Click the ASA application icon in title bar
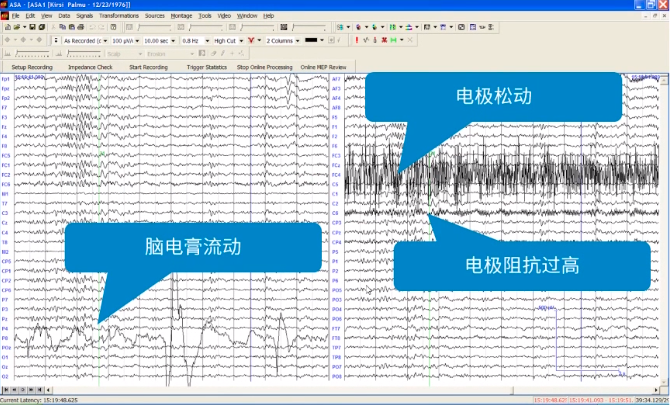Viewport: 670px width, 405px height. [4, 5]
